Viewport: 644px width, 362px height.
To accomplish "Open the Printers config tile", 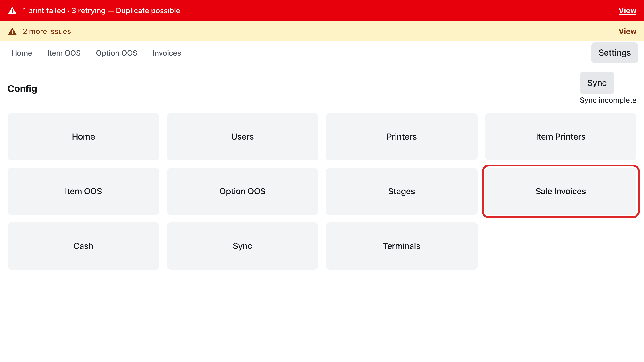I will click(x=401, y=136).
